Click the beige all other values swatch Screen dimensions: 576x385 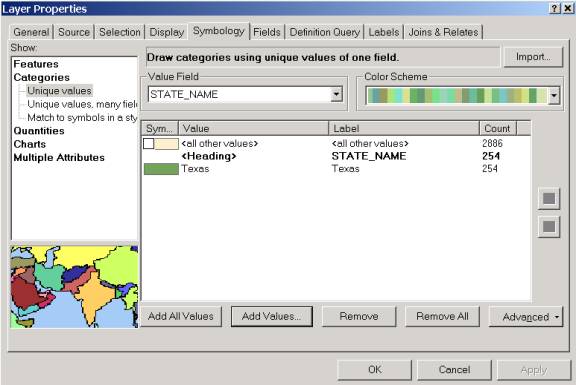click(x=166, y=143)
